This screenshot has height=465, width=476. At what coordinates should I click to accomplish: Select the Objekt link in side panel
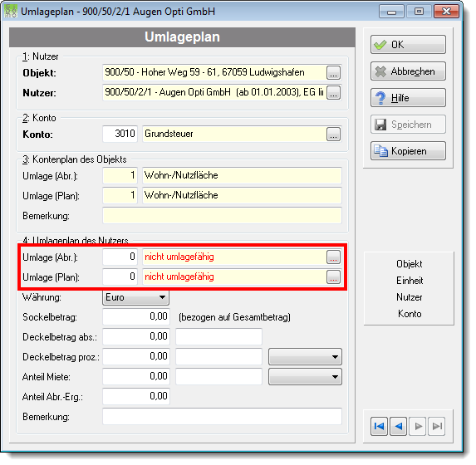[410, 264]
